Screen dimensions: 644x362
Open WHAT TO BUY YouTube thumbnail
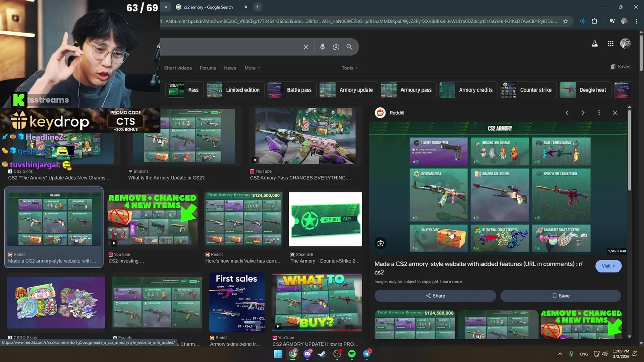316,302
